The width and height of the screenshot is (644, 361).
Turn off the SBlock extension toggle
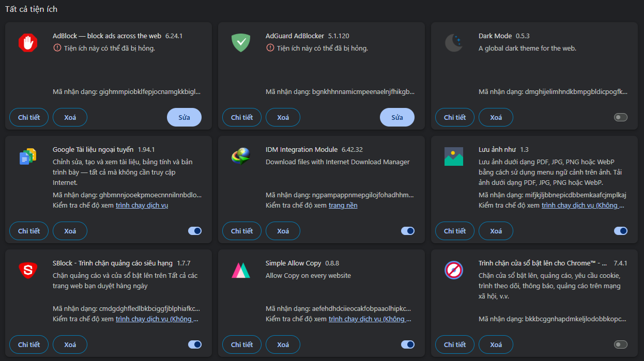point(194,344)
